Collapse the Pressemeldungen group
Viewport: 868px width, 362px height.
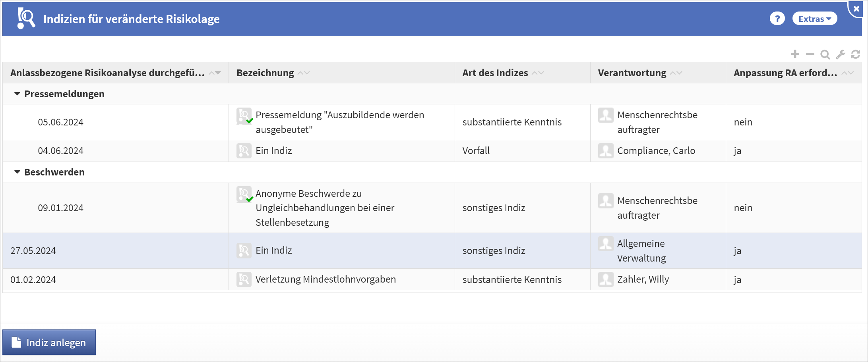17,94
